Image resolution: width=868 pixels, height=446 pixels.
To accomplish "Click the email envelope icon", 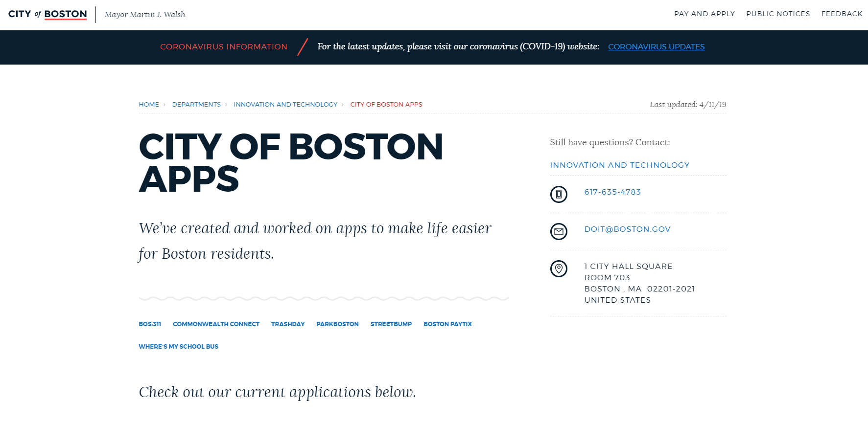I will [559, 231].
